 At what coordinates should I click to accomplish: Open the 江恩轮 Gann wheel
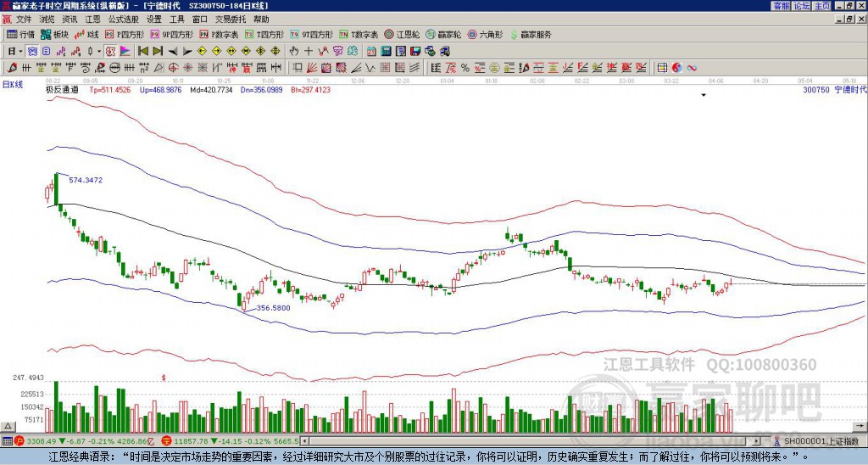pyautogui.click(x=402, y=34)
